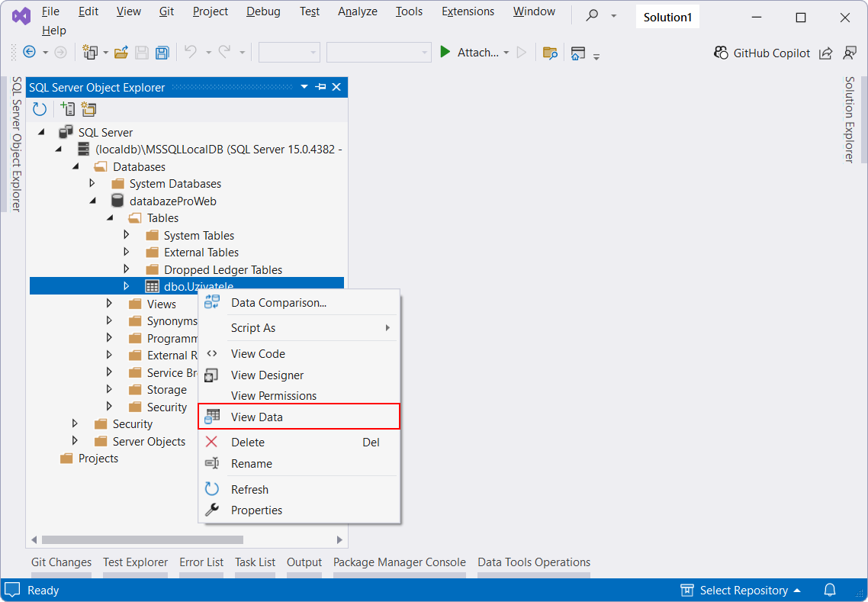Unpin the SQL Server Object Explorer panel
Viewport: 868px width, 602px height.
point(320,87)
